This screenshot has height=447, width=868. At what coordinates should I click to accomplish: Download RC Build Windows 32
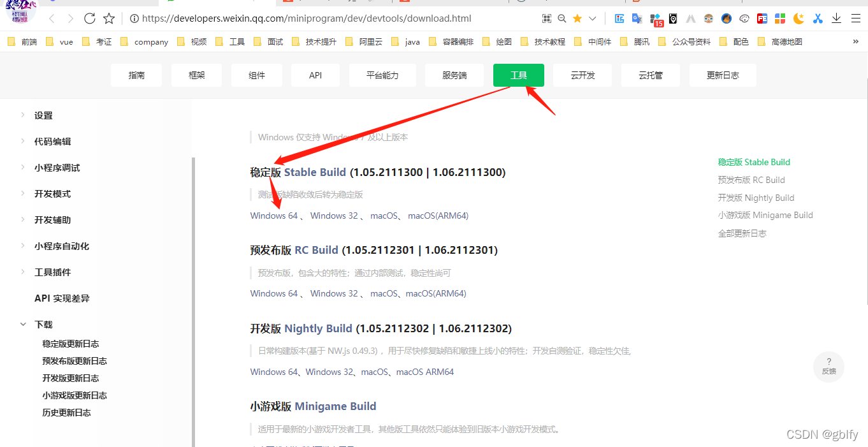(x=334, y=293)
